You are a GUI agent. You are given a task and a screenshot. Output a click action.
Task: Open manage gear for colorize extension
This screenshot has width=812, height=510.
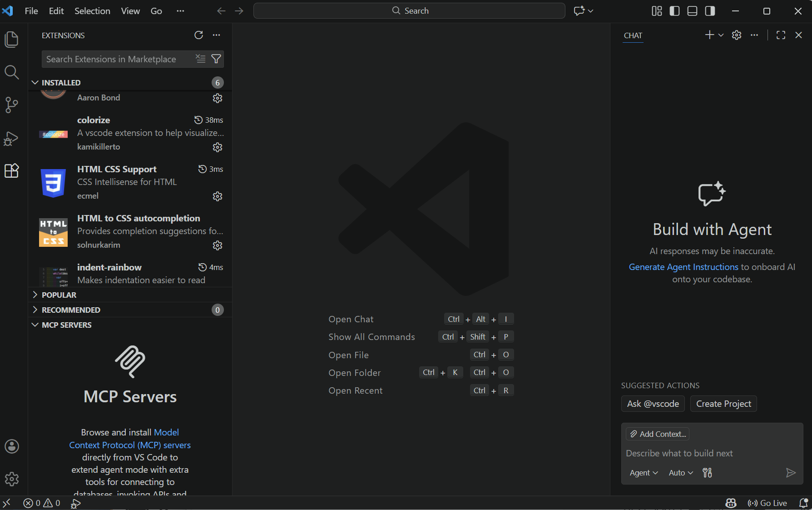218,147
